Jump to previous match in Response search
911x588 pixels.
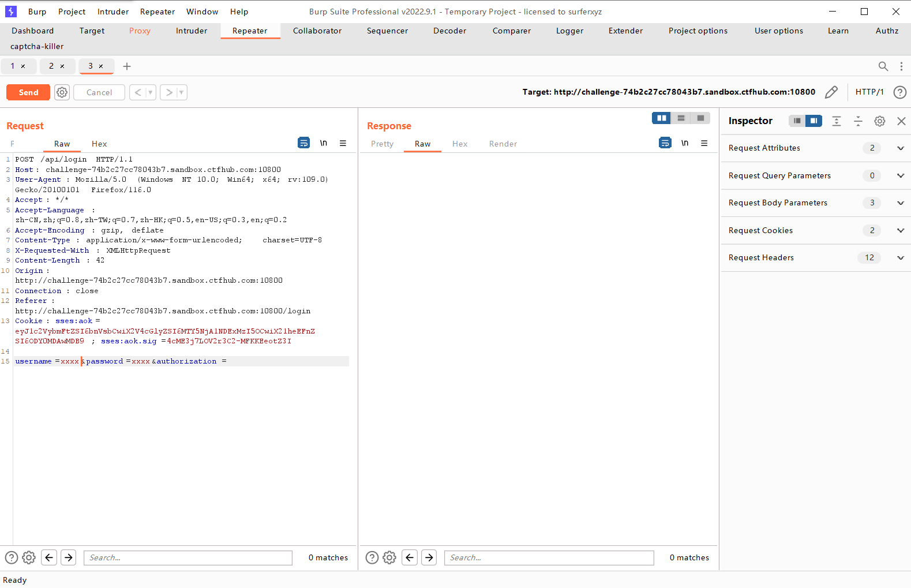410,557
